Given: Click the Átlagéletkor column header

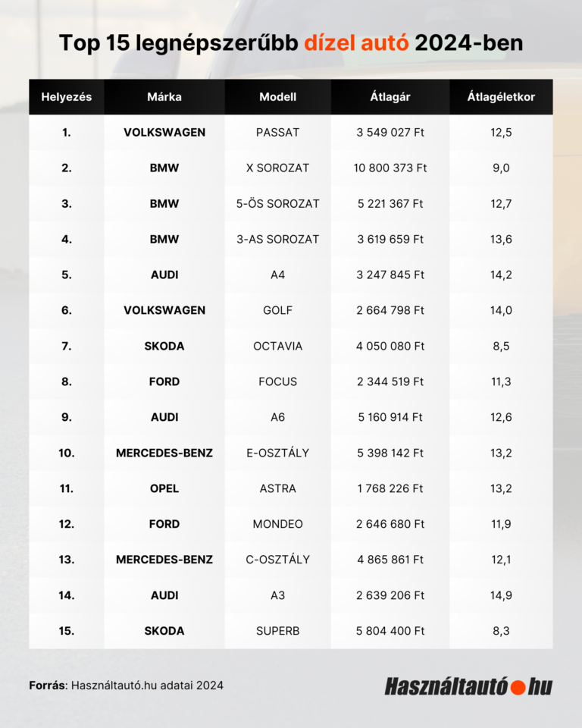Looking at the screenshot, I should [501, 97].
